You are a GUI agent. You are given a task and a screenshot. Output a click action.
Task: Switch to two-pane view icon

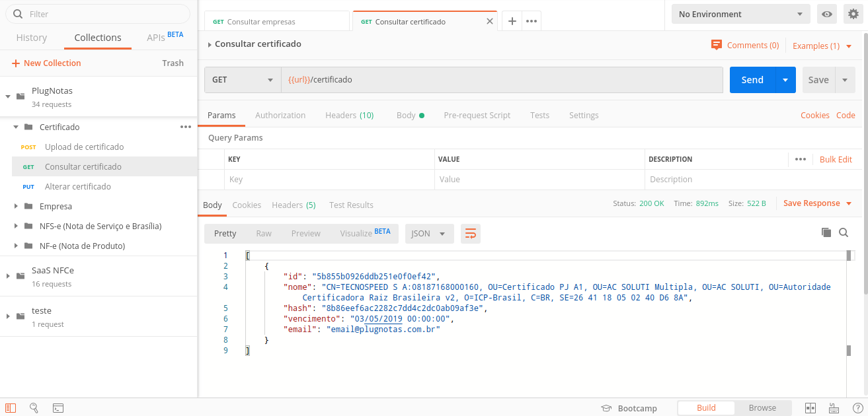coord(810,408)
